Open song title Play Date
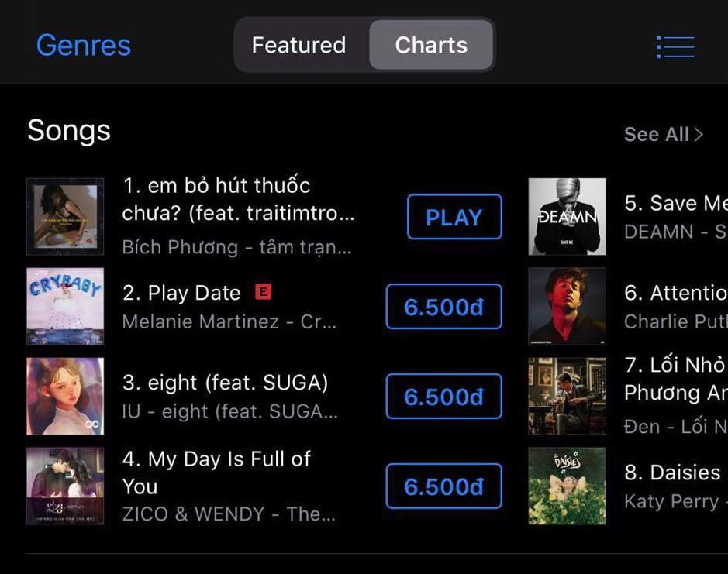This screenshot has height=574, width=728. pyautogui.click(x=194, y=293)
